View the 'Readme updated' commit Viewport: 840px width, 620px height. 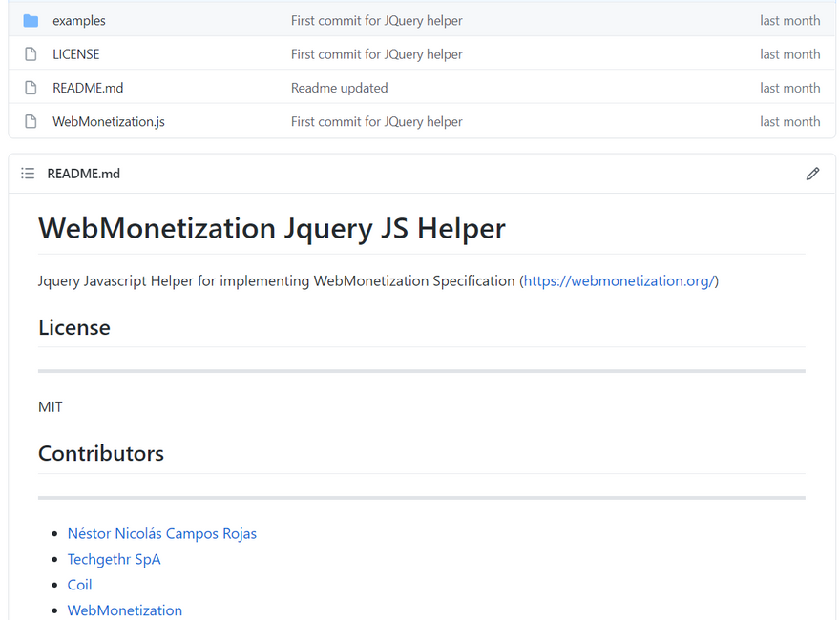[x=339, y=88]
